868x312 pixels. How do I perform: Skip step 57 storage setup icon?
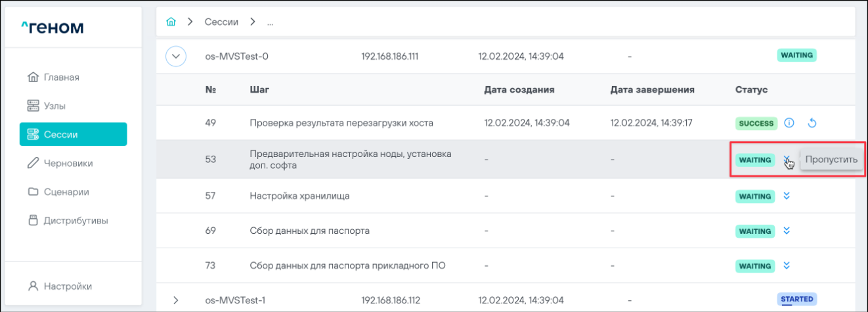pos(787,196)
